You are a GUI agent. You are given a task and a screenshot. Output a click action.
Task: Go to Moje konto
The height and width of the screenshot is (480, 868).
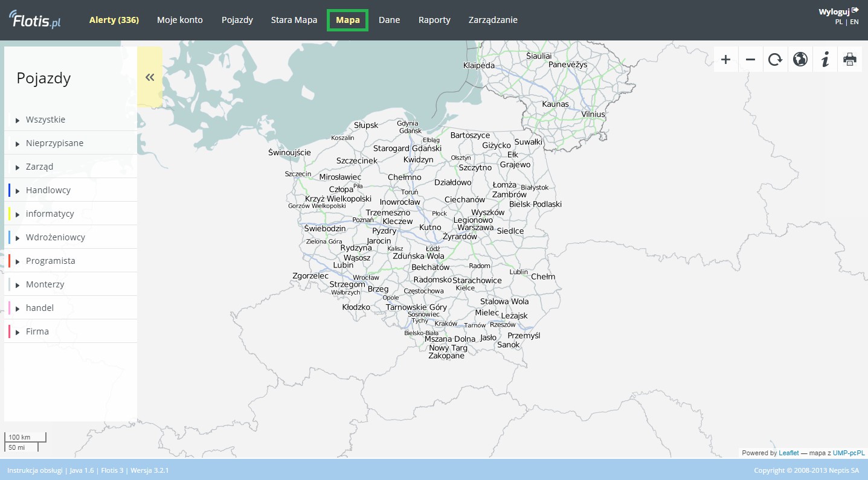180,20
